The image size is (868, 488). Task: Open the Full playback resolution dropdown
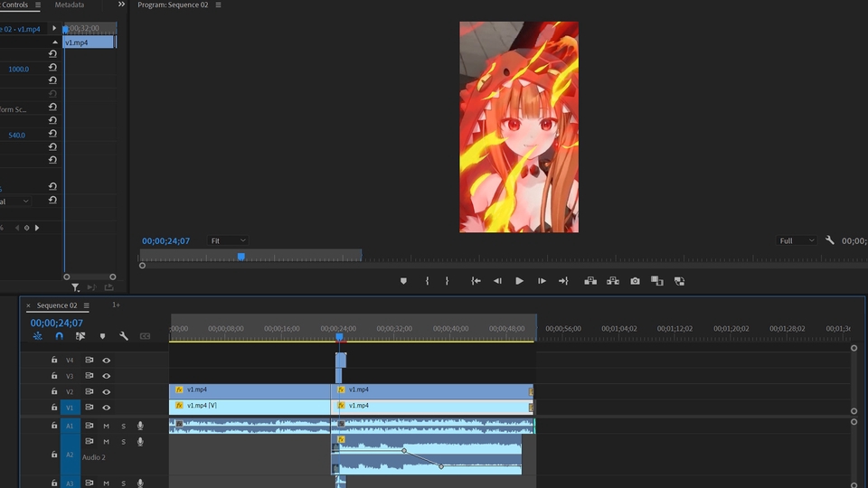[x=796, y=240]
